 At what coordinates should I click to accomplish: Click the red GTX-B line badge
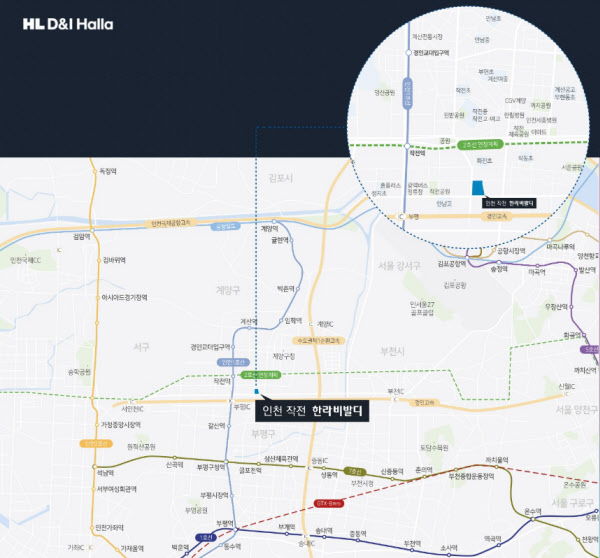click(329, 503)
